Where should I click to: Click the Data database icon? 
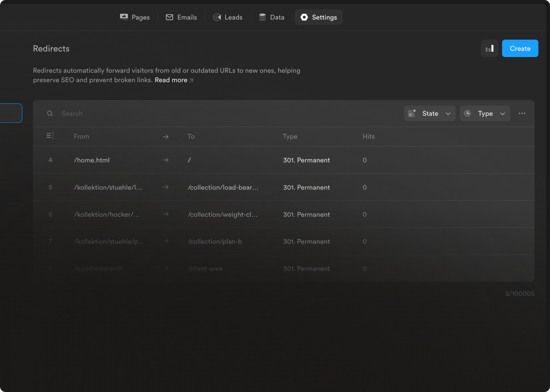coord(262,17)
